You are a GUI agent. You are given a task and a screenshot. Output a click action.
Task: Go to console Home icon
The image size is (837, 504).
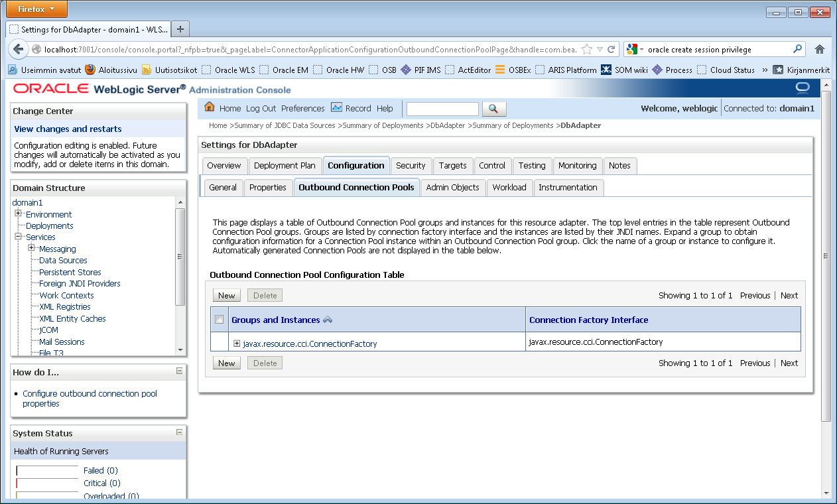pyautogui.click(x=210, y=107)
